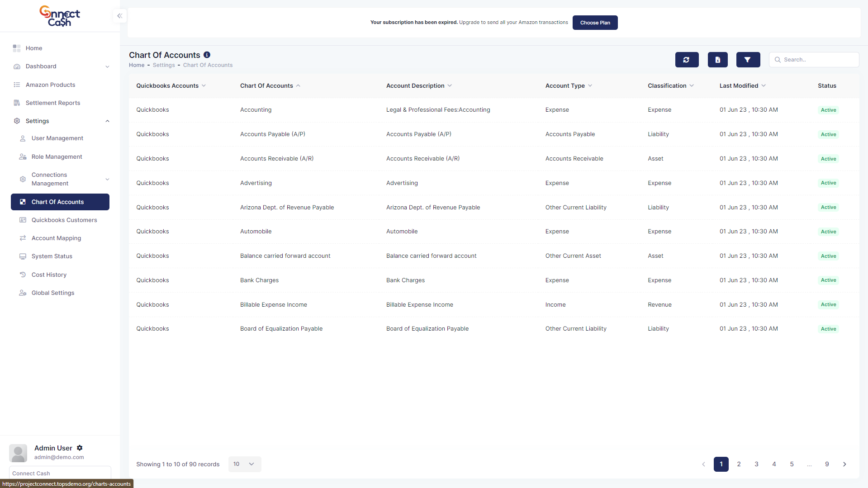Click the export to Excel icon button

[717, 60]
